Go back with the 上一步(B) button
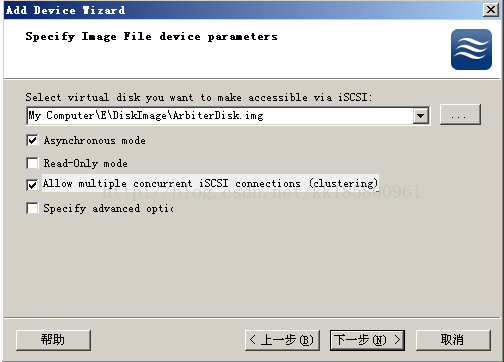504x362 pixels. click(x=282, y=340)
